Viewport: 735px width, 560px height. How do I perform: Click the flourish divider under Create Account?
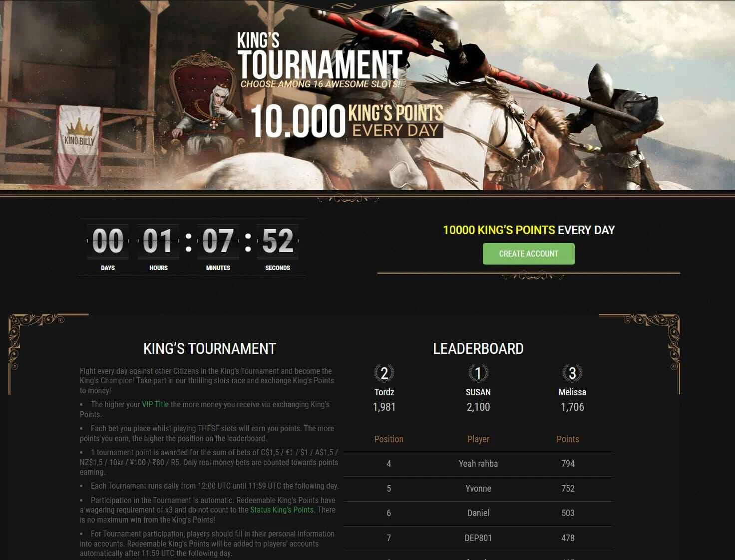tap(529, 275)
